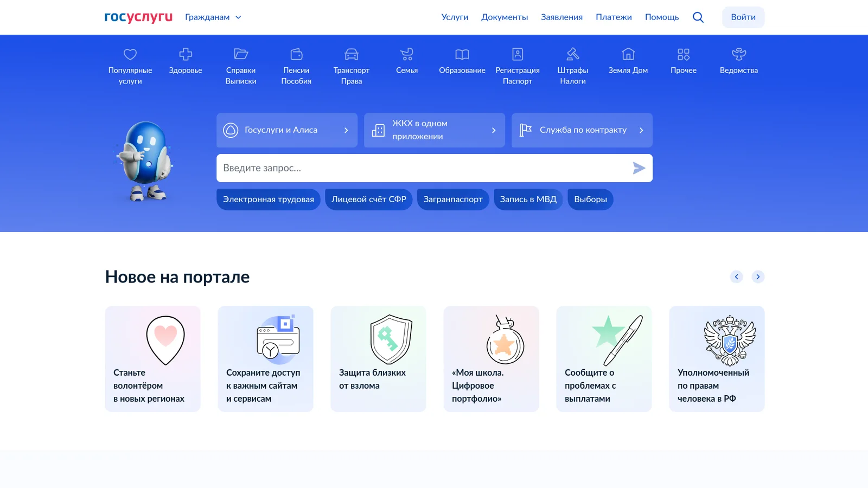Go to Заявления in the header
Viewport: 868px width, 488px height.
pyautogui.click(x=561, y=17)
